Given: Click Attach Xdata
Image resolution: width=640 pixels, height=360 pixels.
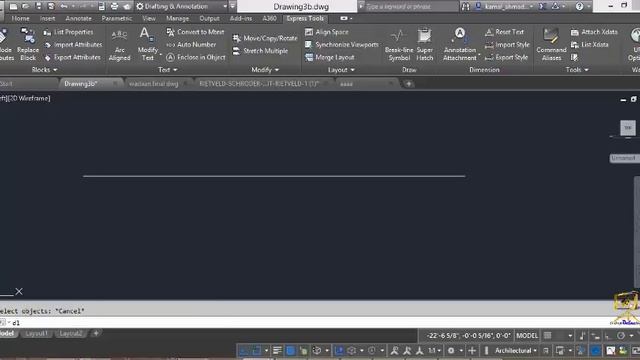Looking at the screenshot, I should point(594,32).
